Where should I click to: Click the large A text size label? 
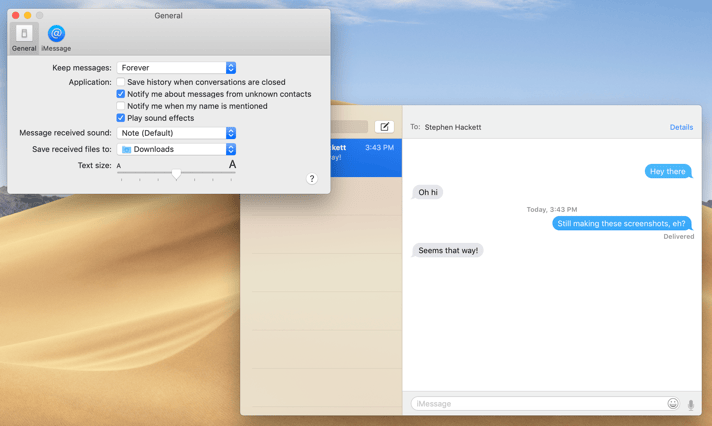(x=232, y=164)
